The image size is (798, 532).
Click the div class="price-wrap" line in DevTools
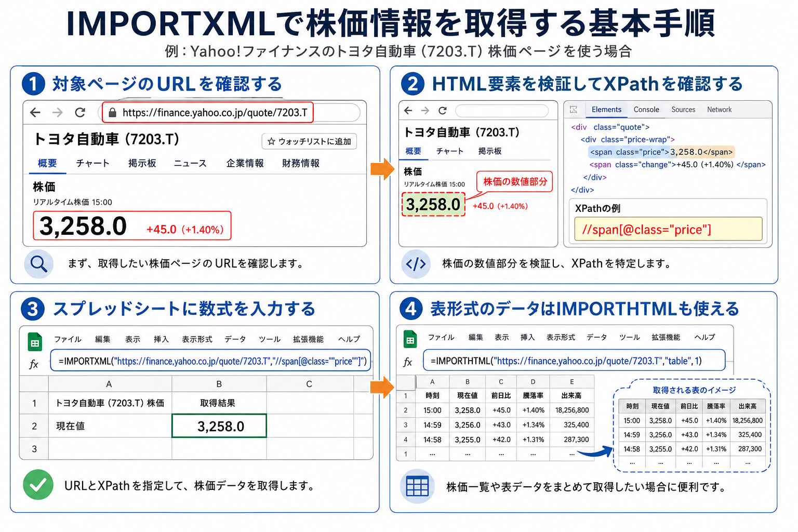628,139
